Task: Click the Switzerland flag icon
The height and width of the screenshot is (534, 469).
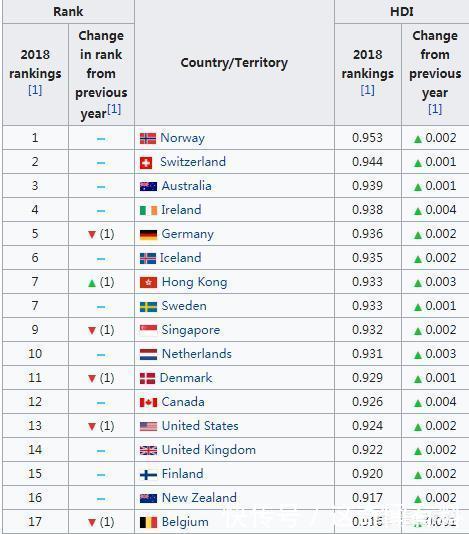Action: pos(146,163)
